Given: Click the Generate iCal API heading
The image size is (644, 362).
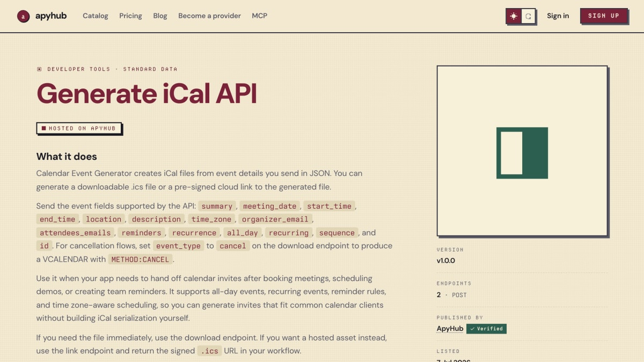Looking at the screenshot, I should point(147,93).
